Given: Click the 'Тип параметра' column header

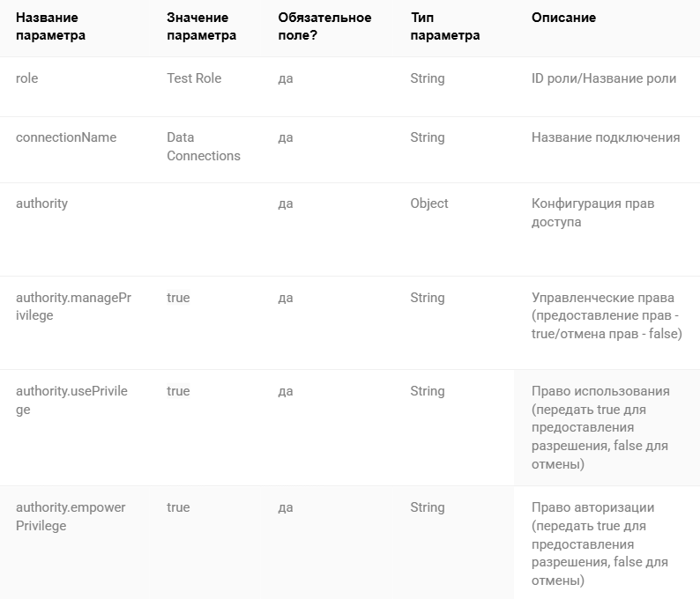Looking at the screenshot, I should [x=445, y=26].
